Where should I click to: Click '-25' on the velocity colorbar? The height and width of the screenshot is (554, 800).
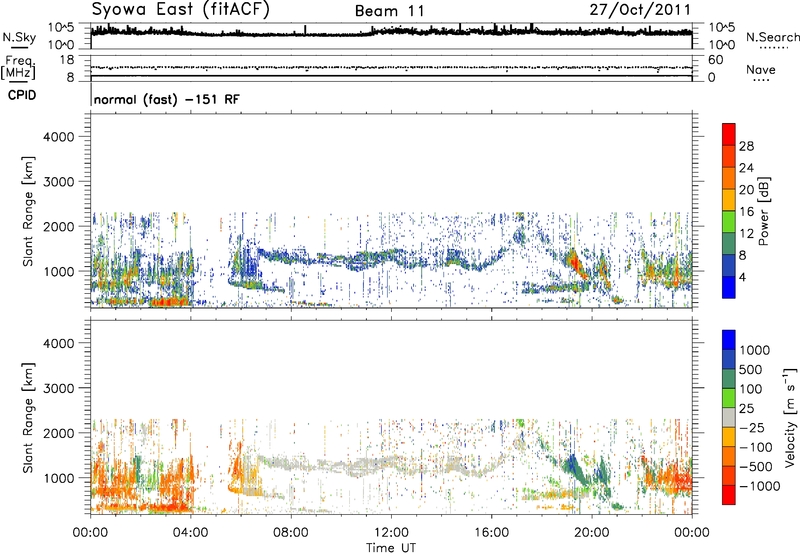tap(753, 427)
